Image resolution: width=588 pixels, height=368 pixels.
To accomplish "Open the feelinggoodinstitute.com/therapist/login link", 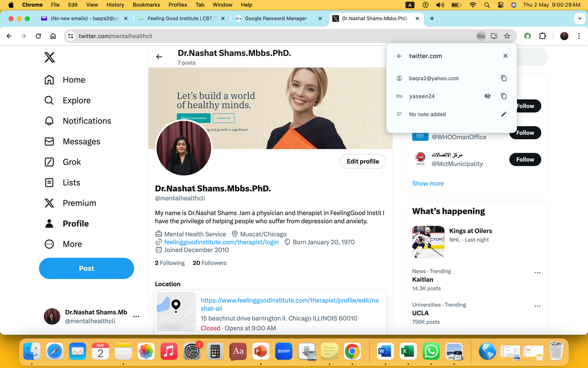I will pyautogui.click(x=221, y=242).
